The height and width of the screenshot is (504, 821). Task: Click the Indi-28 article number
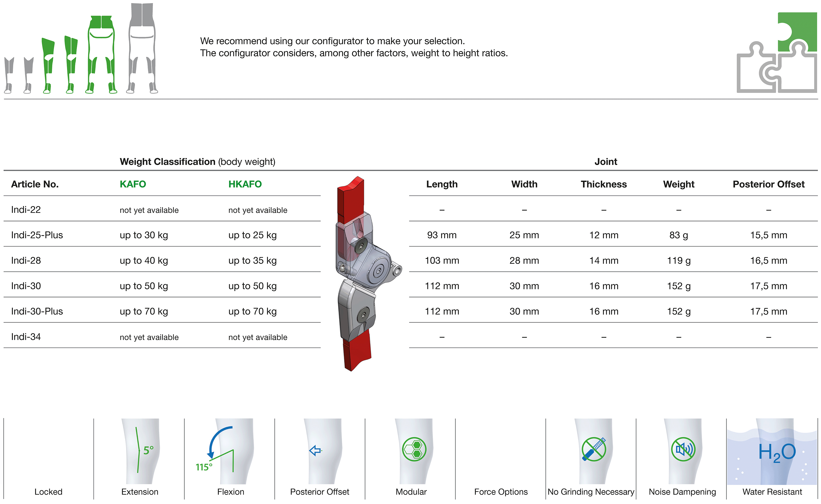(x=26, y=260)
